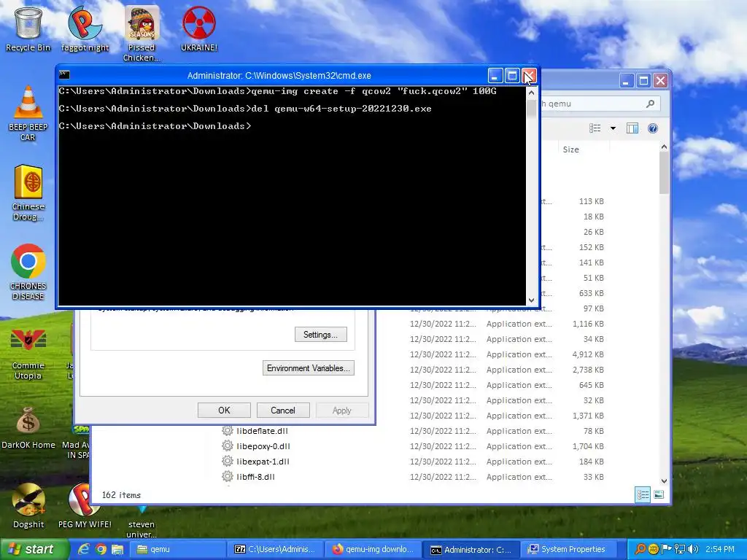Switch to details view in status bar
Image resolution: width=747 pixels, height=560 pixels.
[643, 495]
